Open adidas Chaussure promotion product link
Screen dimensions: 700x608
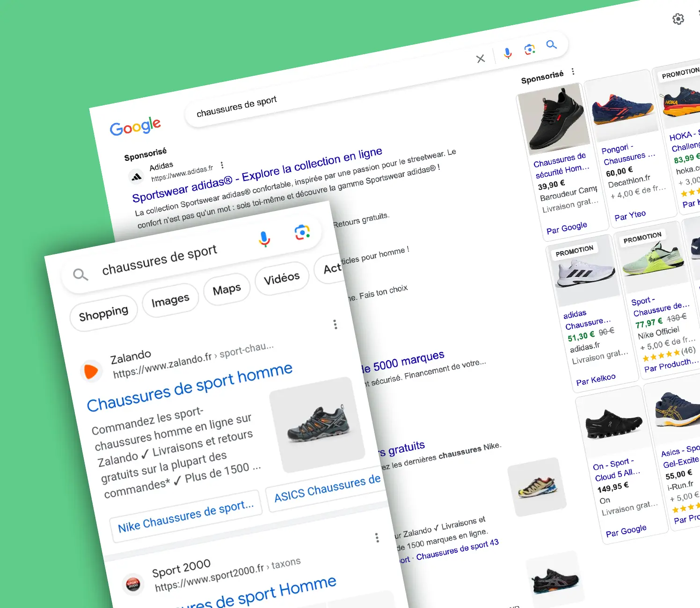(587, 318)
